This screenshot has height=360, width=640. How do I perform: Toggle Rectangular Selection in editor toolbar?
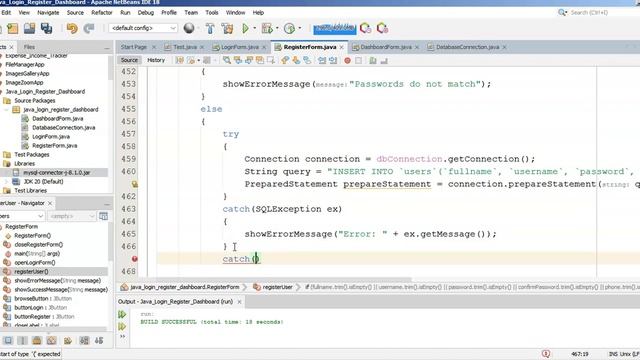[271, 60]
